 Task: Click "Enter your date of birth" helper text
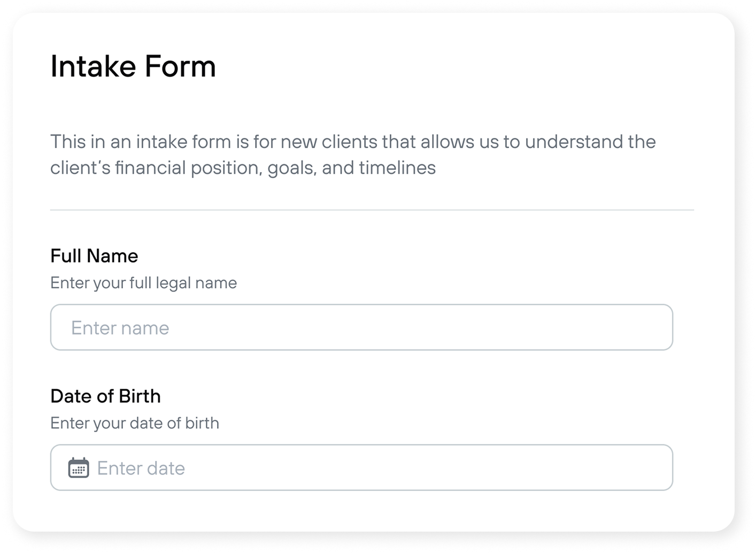[135, 423]
